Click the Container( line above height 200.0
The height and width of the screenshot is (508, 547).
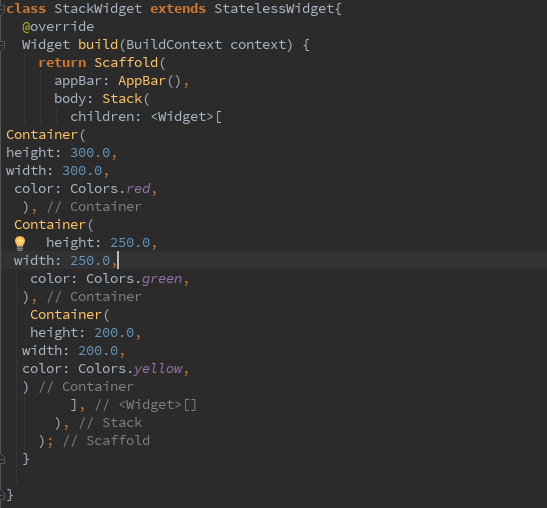pyautogui.click(x=70, y=315)
